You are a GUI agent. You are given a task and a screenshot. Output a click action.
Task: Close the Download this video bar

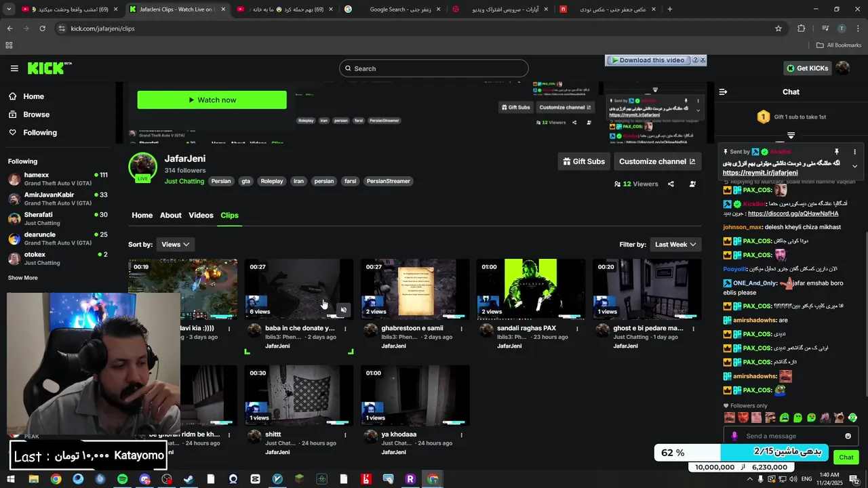(x=703, y=60)
